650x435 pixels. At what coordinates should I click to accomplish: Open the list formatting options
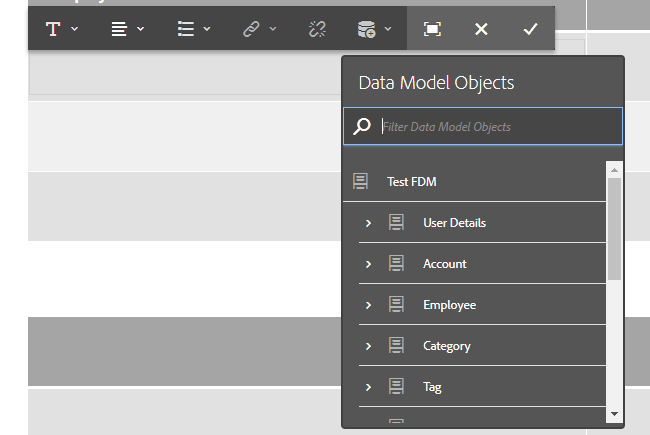coord(193,29)
